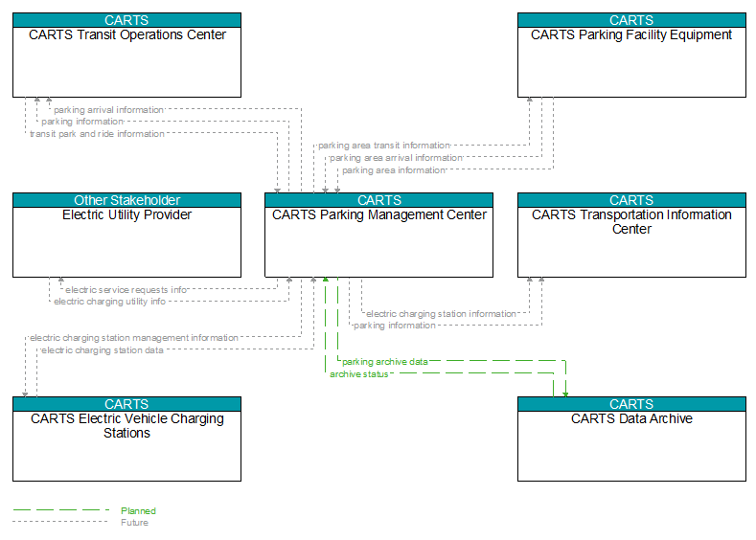Image resolution: width=756 pixels, height=540 pixels.
Task: Click the 'transit park and ride information' label
Action: click(97, 134)
